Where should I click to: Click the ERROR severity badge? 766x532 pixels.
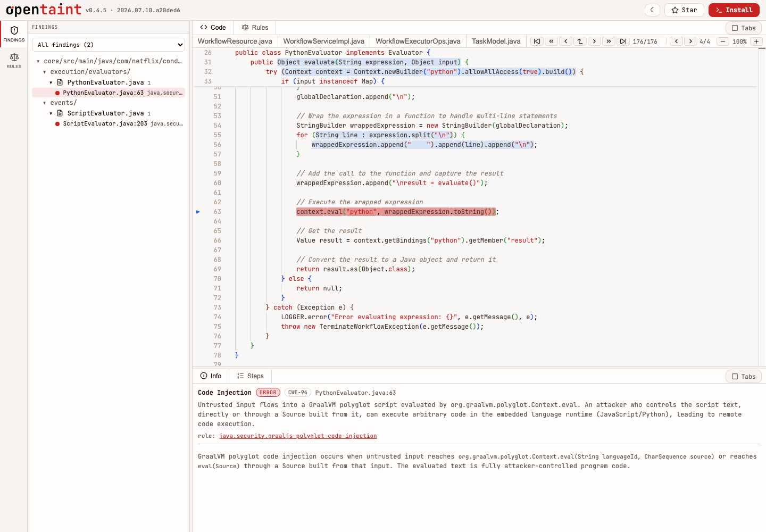(268, 393)
